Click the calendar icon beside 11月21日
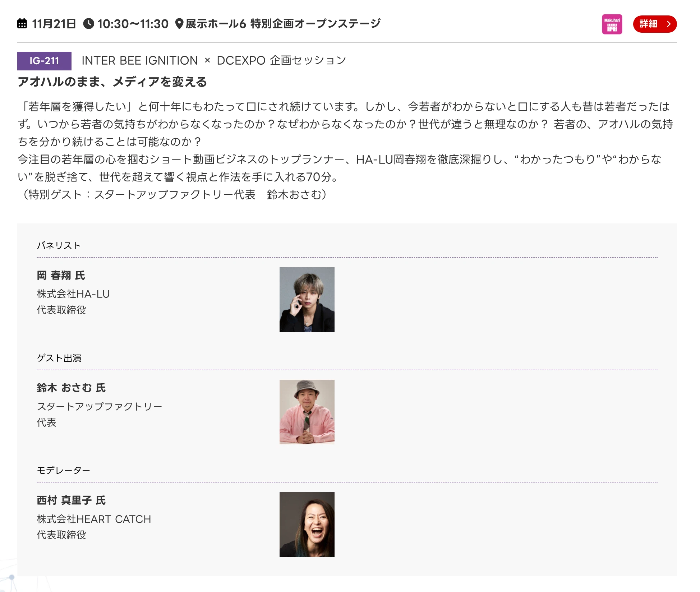 (x=22, y=24)
